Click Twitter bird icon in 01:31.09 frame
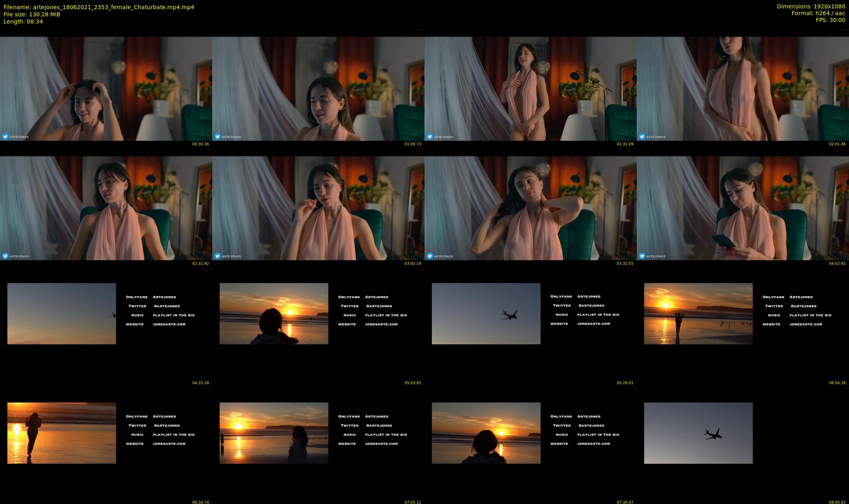 click(430, 137)
